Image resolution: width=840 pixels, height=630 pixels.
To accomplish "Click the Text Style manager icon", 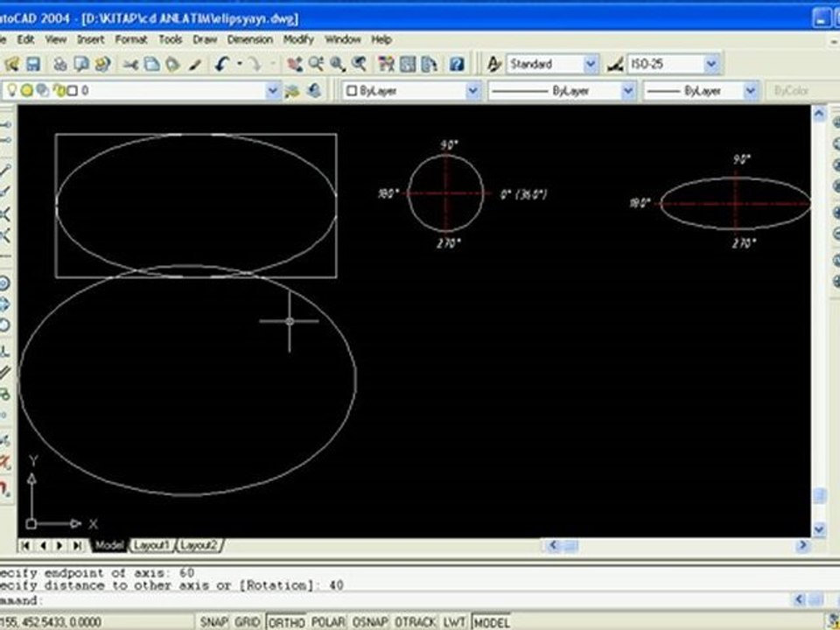I will click(493, 64).
